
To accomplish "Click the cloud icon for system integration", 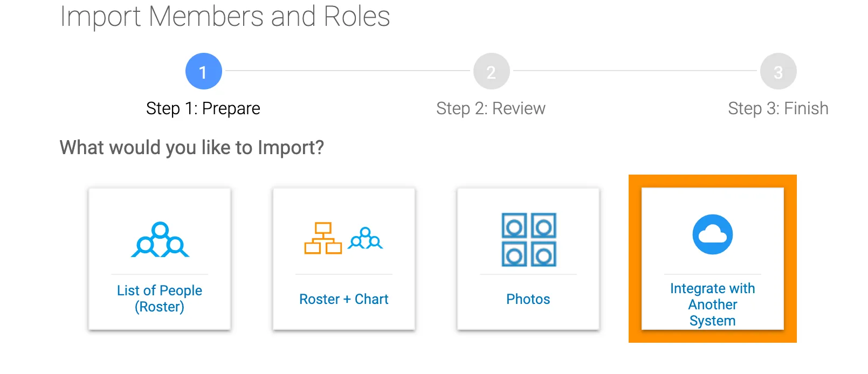I will (x=712, y=234).
